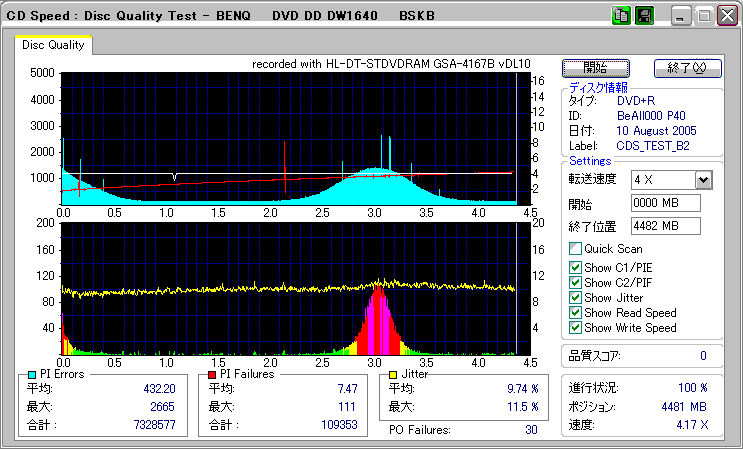Uncheck Show Write Speed option

tap(575, 327)
